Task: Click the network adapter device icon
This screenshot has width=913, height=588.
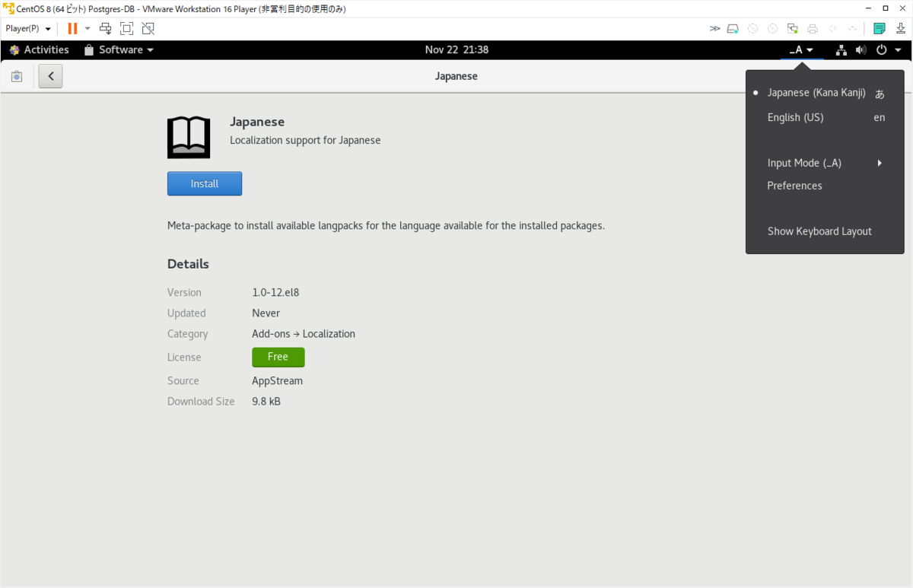Action: pos(792,28)
